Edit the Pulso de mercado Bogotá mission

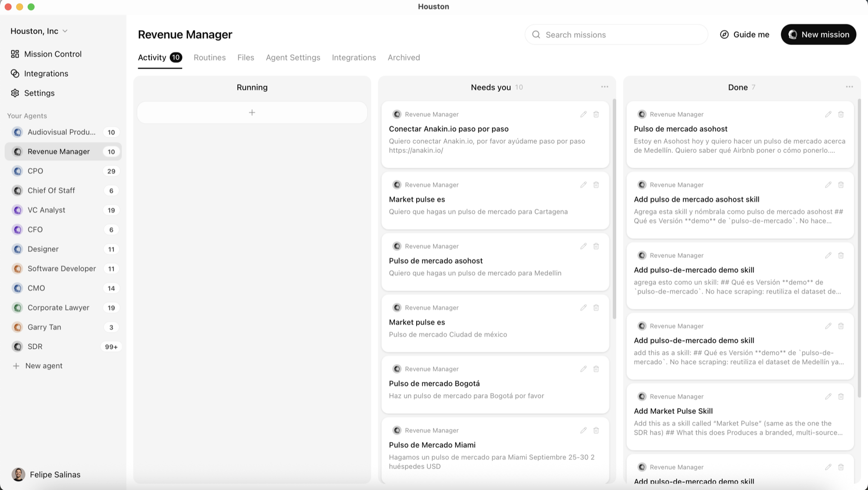tap(583, 369)
